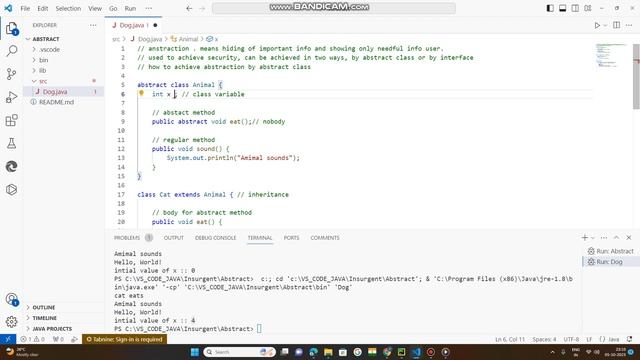Open the Explorer view in activity bar

pyautogui.click(x=12, y=29)
